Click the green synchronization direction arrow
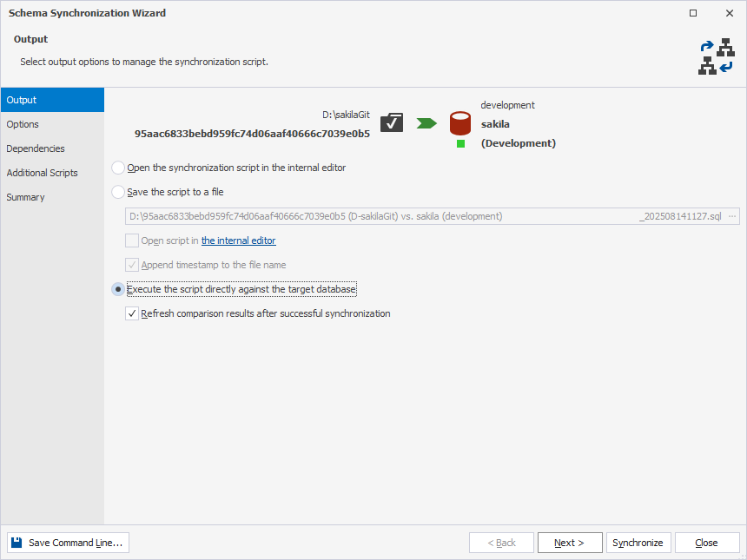The image size is (747, 560). [x=425, y=122]
